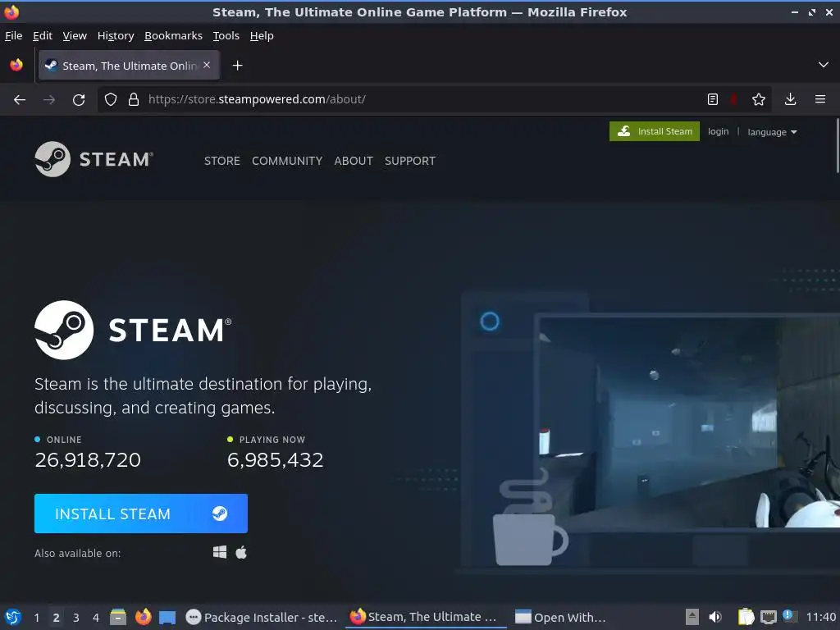Open the clipboard tray icon
Screen dimensions: 840x630
pyautogui.click(x=746, y=617)
